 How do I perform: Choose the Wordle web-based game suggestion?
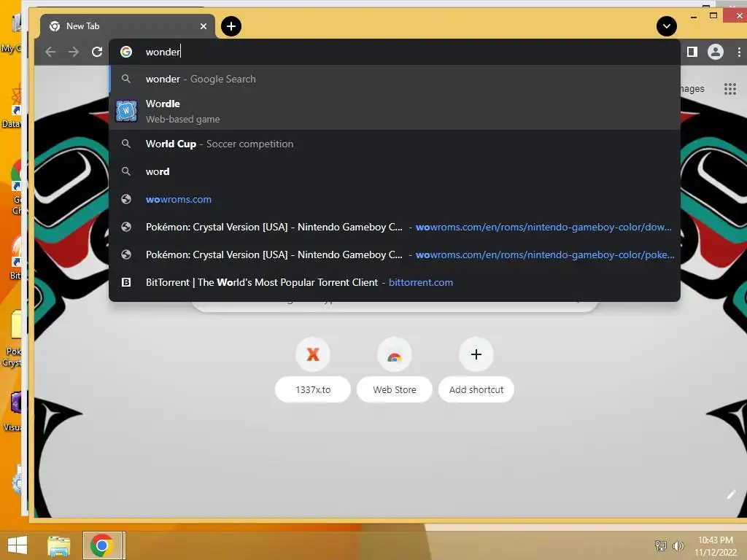[x=395, y=112]
